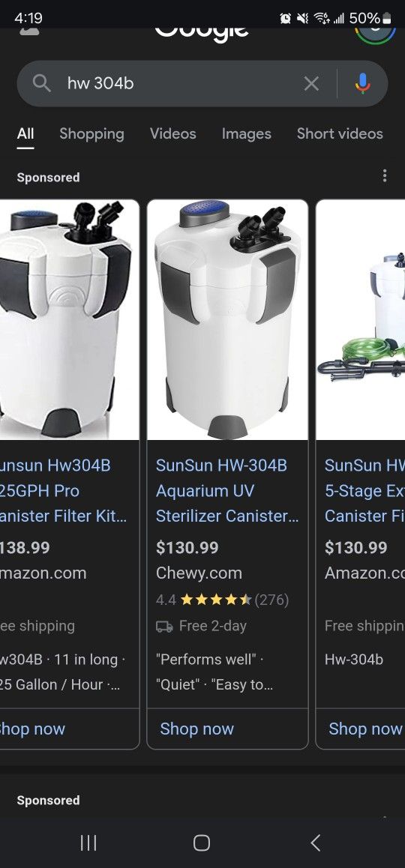
Task: Tap the Free 2-day delivery truck icon
Action: point(164,627)
